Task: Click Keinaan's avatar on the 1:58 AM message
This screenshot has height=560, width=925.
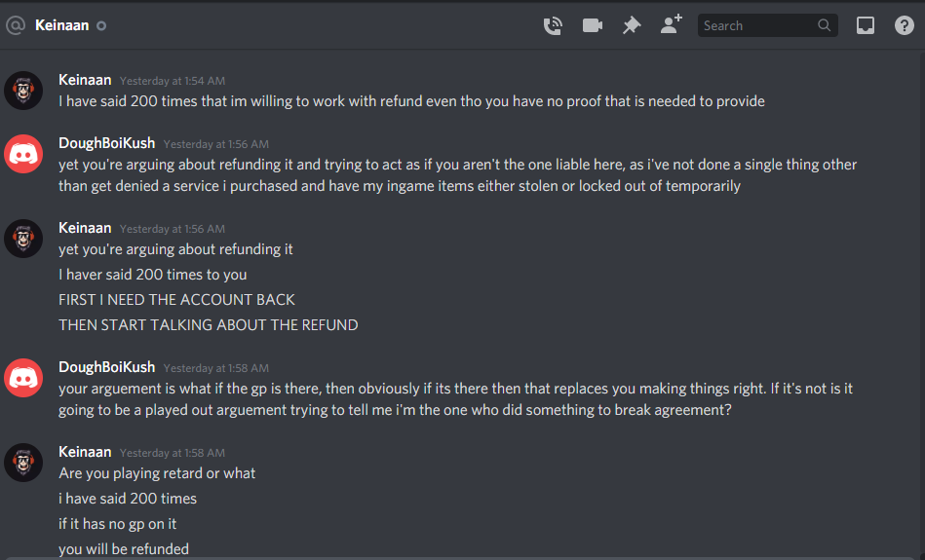Action: click(23, 463)
